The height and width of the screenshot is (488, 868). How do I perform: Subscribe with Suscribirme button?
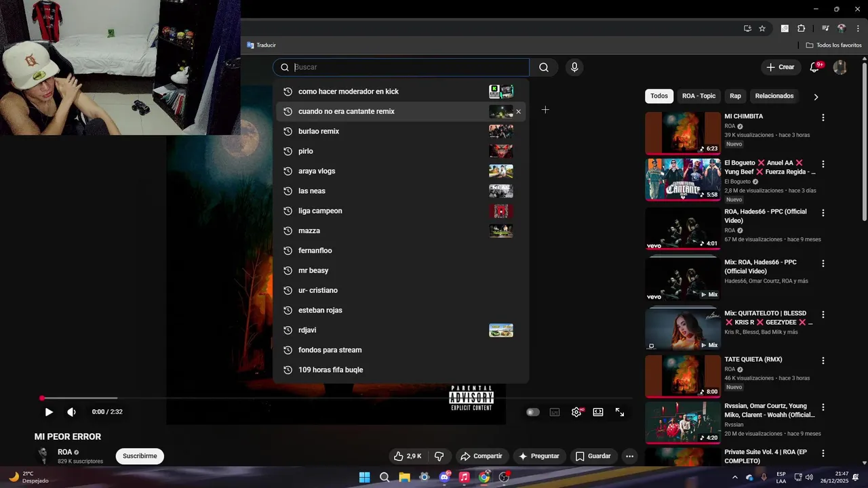click(x=140, y=456)
